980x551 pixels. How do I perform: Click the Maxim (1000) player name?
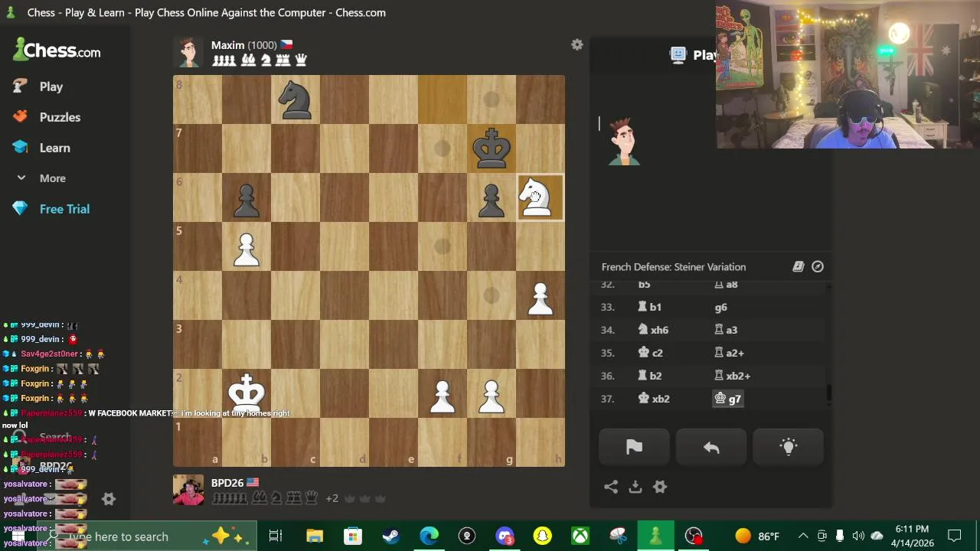click(x=244, y=45)
